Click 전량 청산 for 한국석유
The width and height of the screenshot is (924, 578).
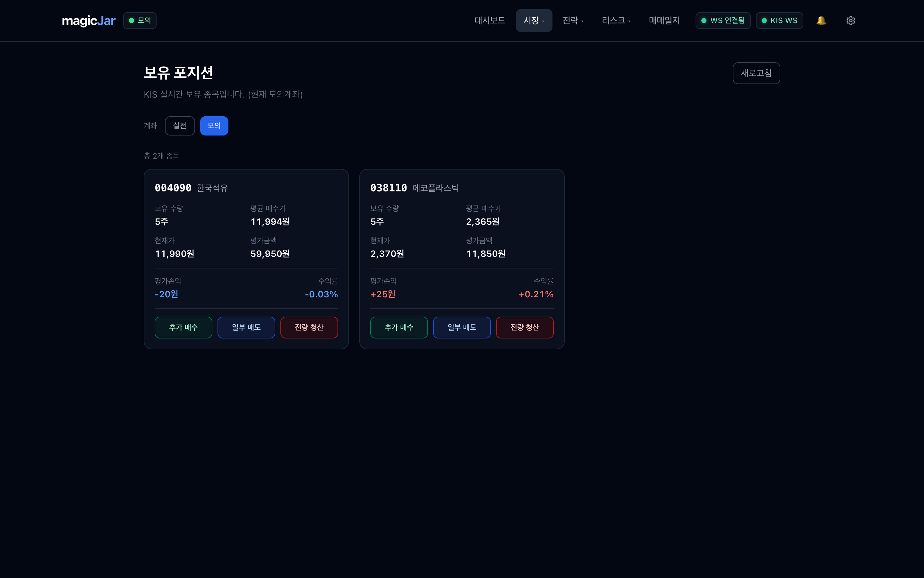coord(309,327)
